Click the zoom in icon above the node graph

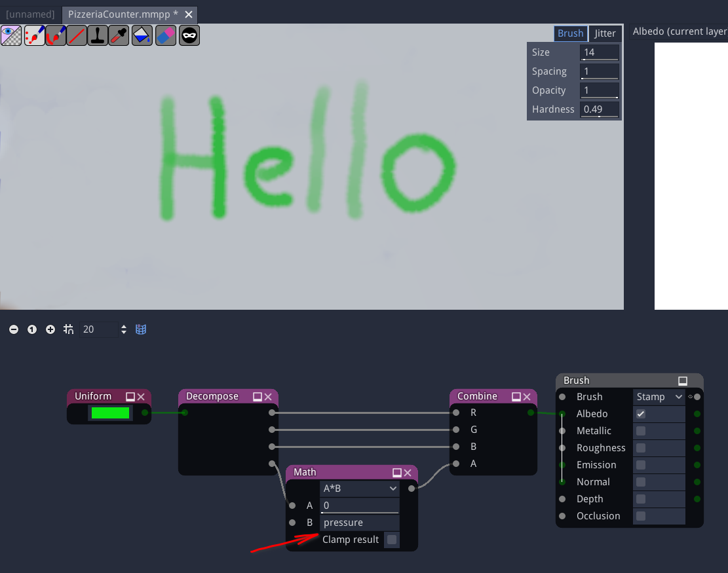pyautogui.click(x=50, y=329)
